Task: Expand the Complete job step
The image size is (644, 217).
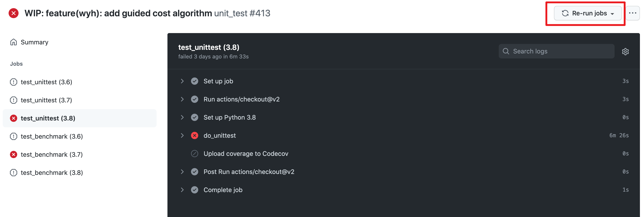Action: [x=182, y=190]
